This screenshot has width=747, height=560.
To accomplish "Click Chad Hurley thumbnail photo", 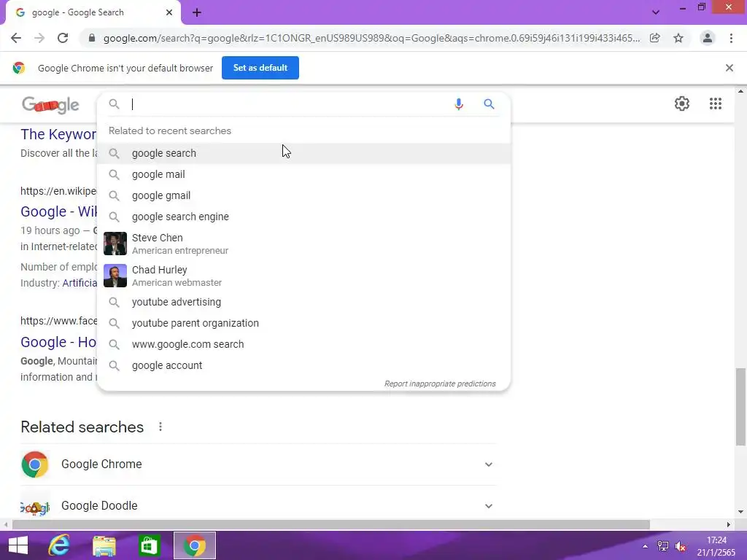I will 115,276.
